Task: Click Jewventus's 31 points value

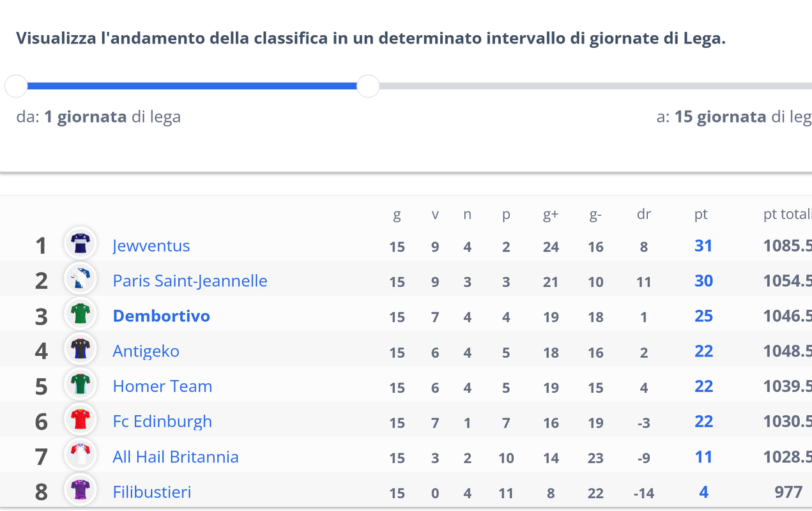Action: click(703, 246)
